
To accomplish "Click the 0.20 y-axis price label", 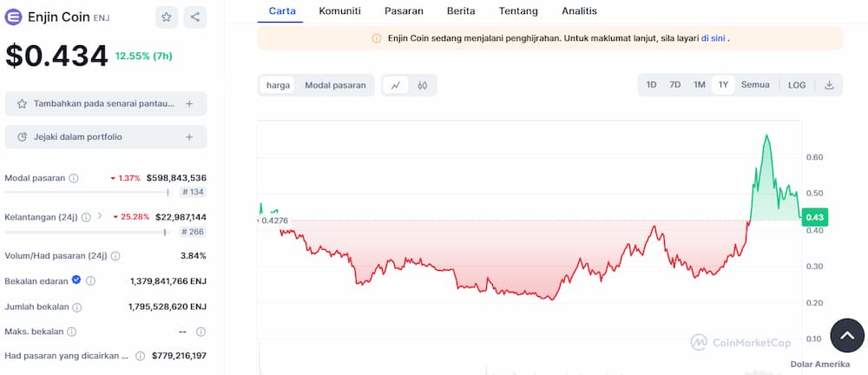I will pos(815,302).
